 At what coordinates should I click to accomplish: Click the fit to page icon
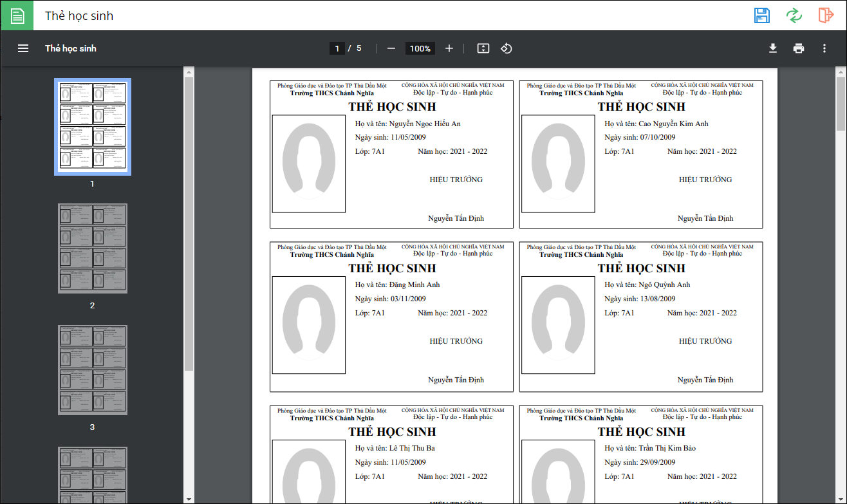[x=483, y=48]
